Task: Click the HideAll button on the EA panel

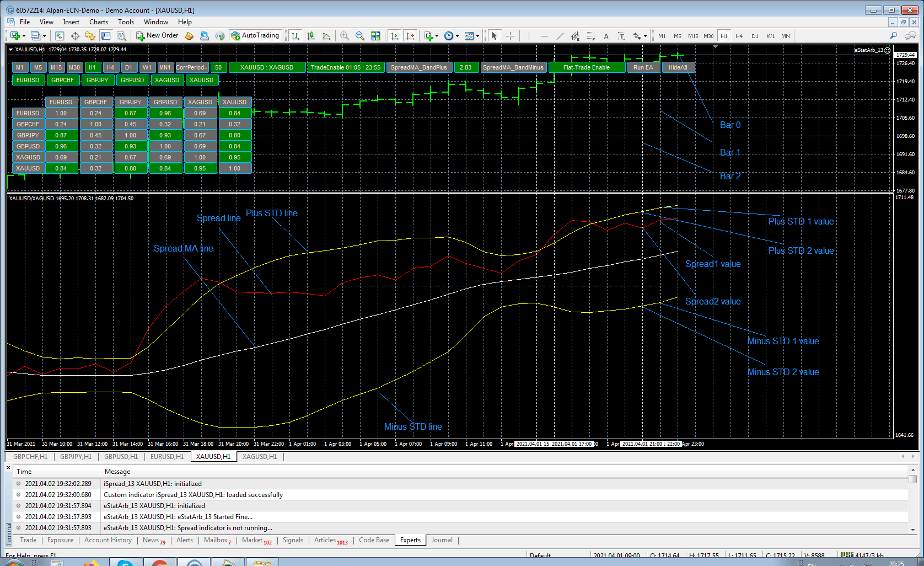Action: click(x=678, y=67)
